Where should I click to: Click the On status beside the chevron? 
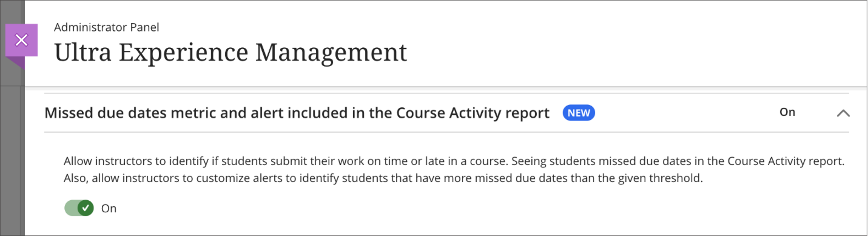[787, 112]
